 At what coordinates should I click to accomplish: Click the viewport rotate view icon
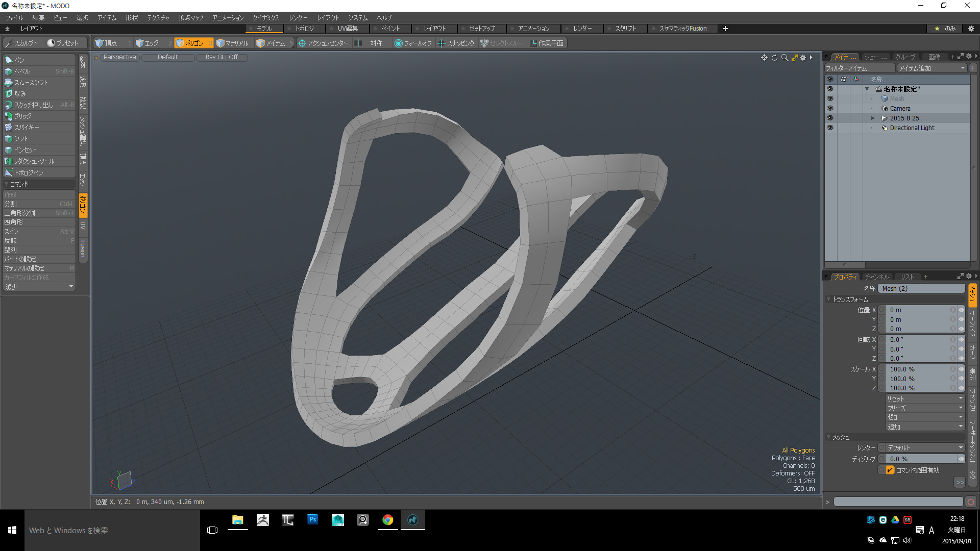[x=774, y=58]
